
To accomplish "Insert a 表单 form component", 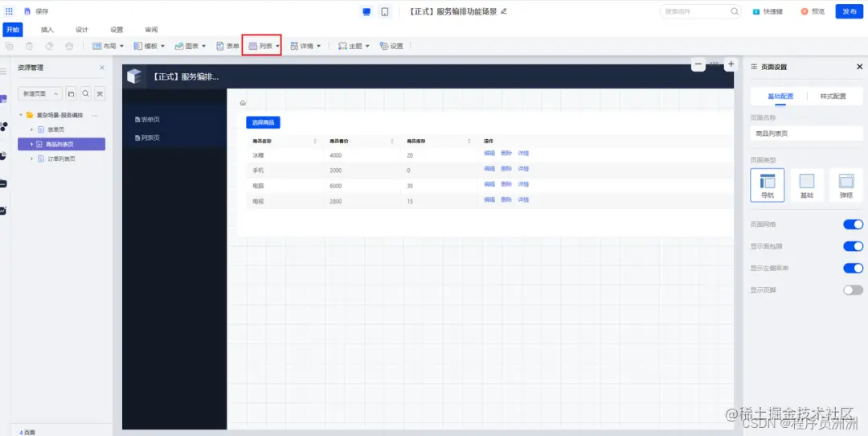I will pos(227,46).
